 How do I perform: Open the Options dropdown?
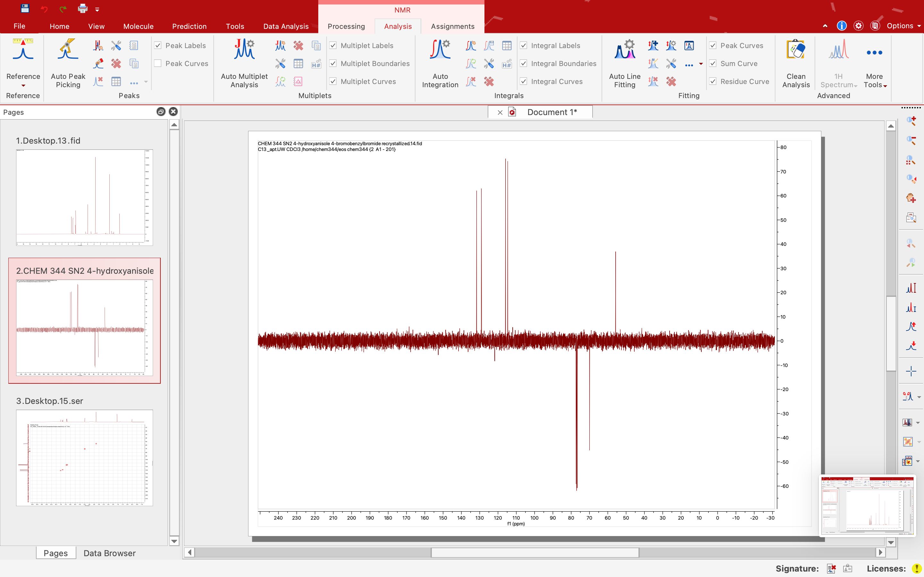coord(903,26)
